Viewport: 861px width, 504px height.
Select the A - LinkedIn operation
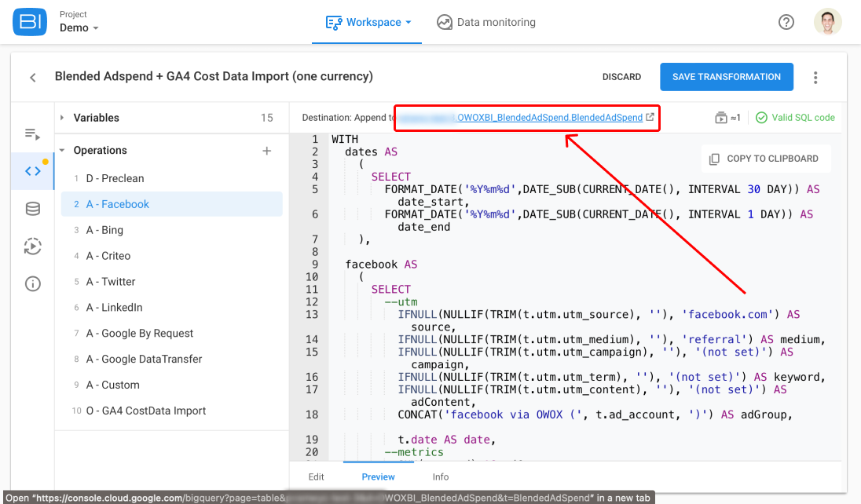pos(172,308)
